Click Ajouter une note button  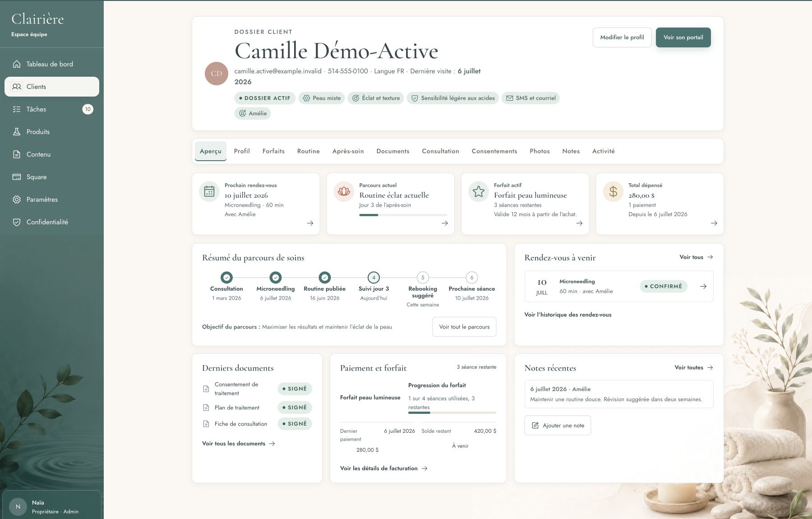click(x=558, y=426)
